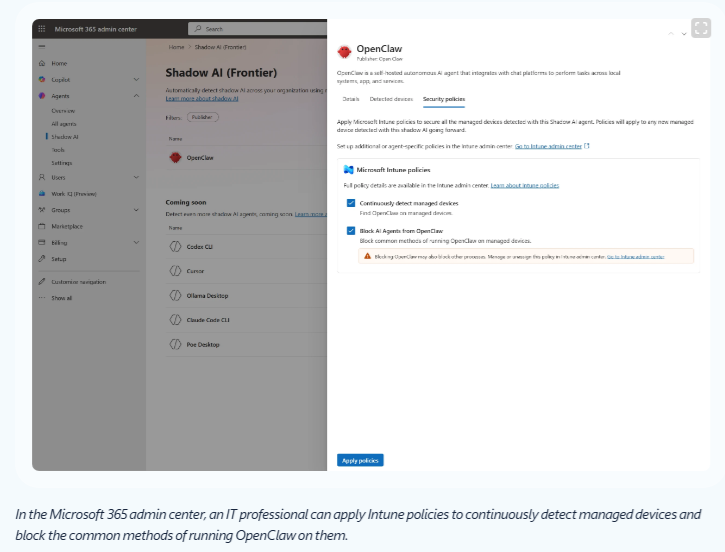Click the Microsoft Intune policies logo
This screenshot has width=725, height=552.
(349, 170)
